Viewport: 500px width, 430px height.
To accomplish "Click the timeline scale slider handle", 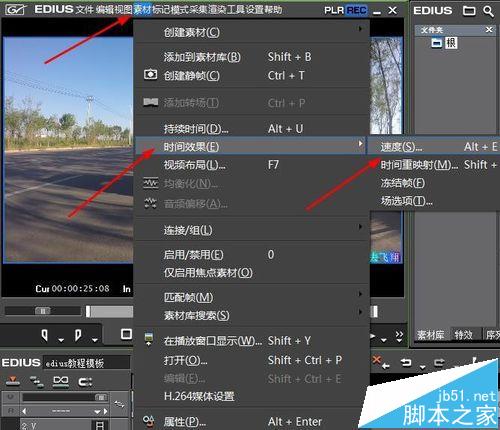I will point(101,397).
